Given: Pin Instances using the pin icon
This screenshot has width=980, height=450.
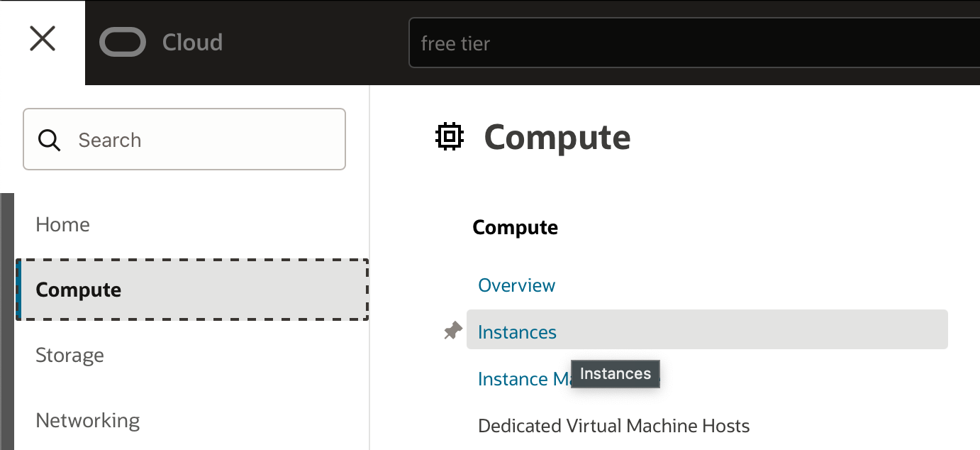Looking at the screenshot, I should [x=452, y=329].
